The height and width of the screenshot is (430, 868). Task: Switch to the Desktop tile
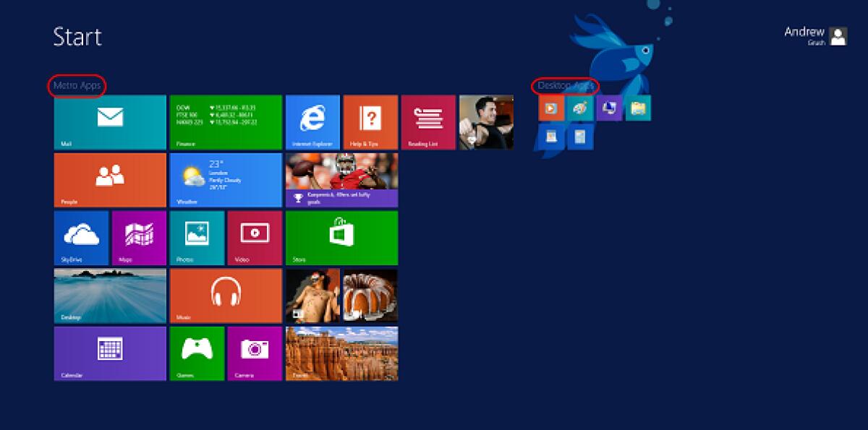click(x=109, y=295)
